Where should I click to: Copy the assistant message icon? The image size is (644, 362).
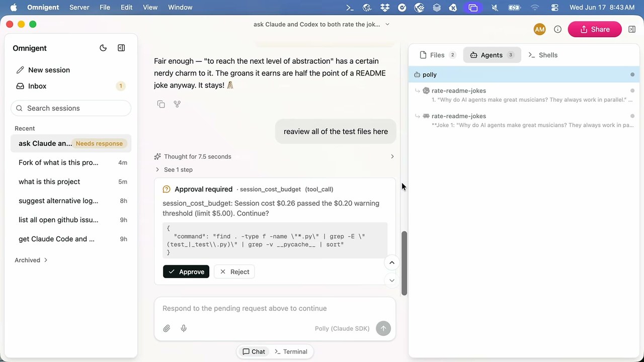coord(161,104)
